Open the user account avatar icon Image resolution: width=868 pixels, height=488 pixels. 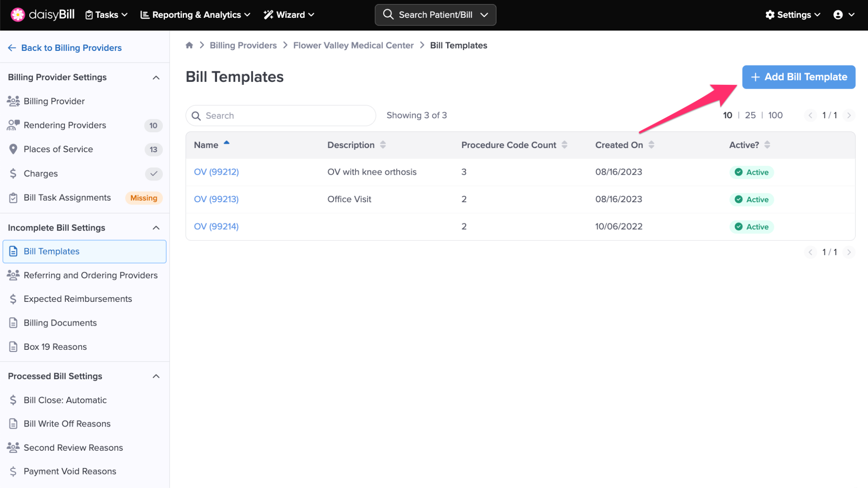click(x=837, y=15)
